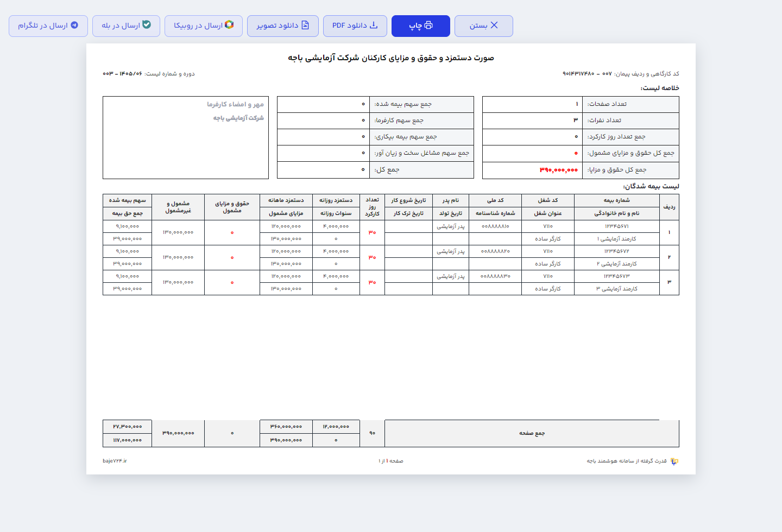
Task: Click "شرکت آزمایشی باجه" in the stamp box
Action: coord(238,118)
